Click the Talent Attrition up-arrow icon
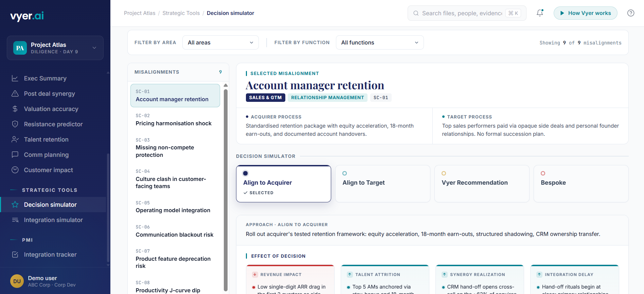 (x=350, y=274)
